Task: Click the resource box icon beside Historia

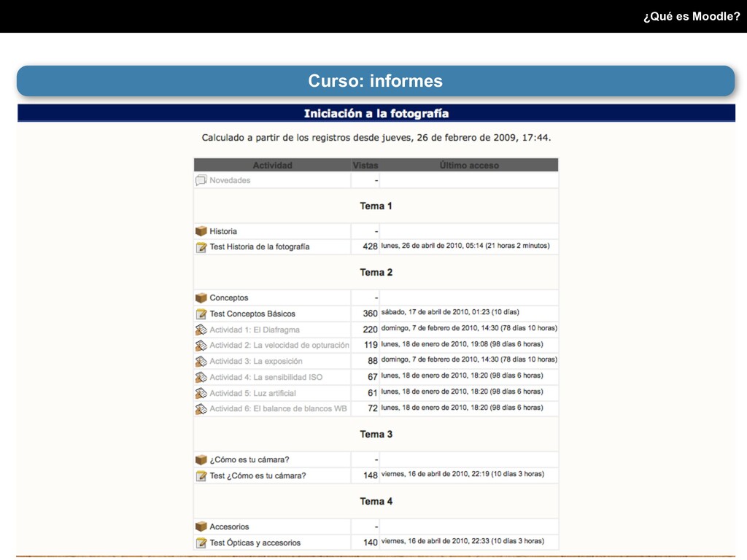Action: pyautogui.click(x=201, y=231)
